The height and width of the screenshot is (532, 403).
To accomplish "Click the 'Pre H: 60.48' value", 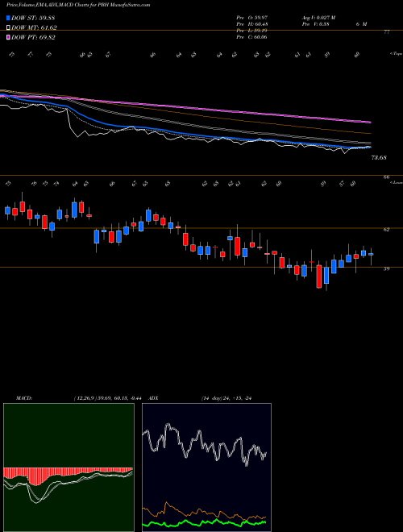I will click(x=251, y=24).
